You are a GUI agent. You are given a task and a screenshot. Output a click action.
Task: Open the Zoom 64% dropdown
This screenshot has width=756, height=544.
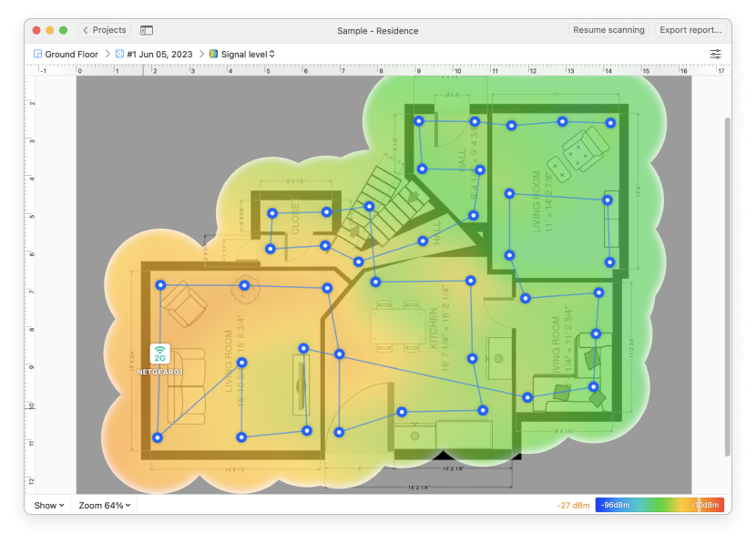[x=105, y=506]
